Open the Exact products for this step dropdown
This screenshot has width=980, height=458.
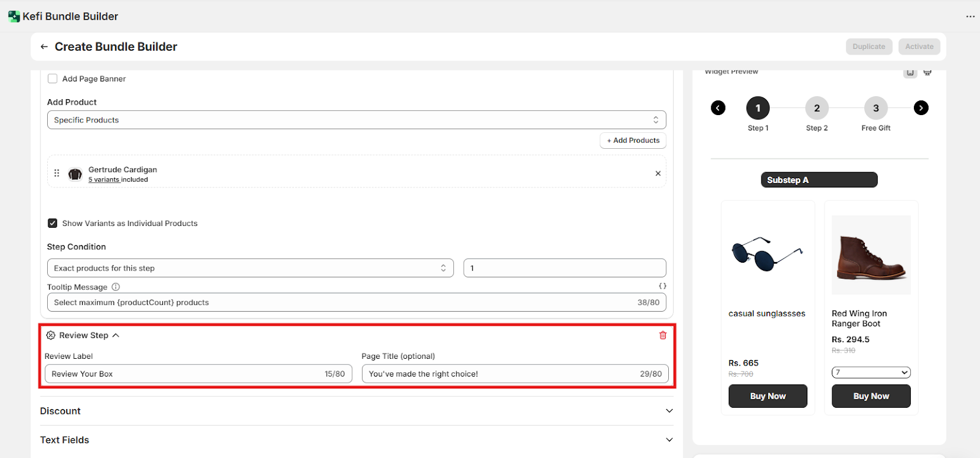[x=250, y=268]
